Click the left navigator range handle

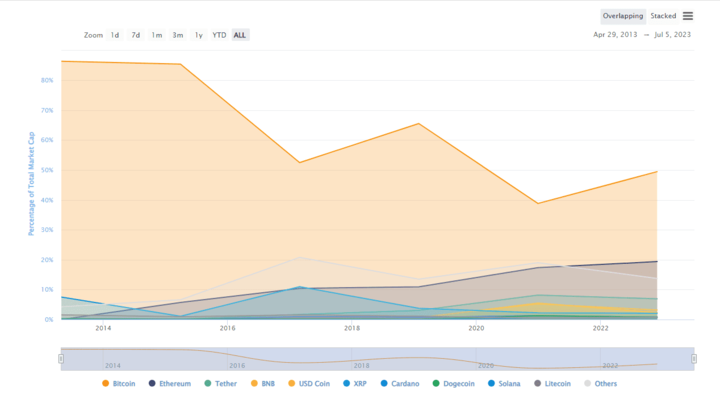click(x=61, y=359)
